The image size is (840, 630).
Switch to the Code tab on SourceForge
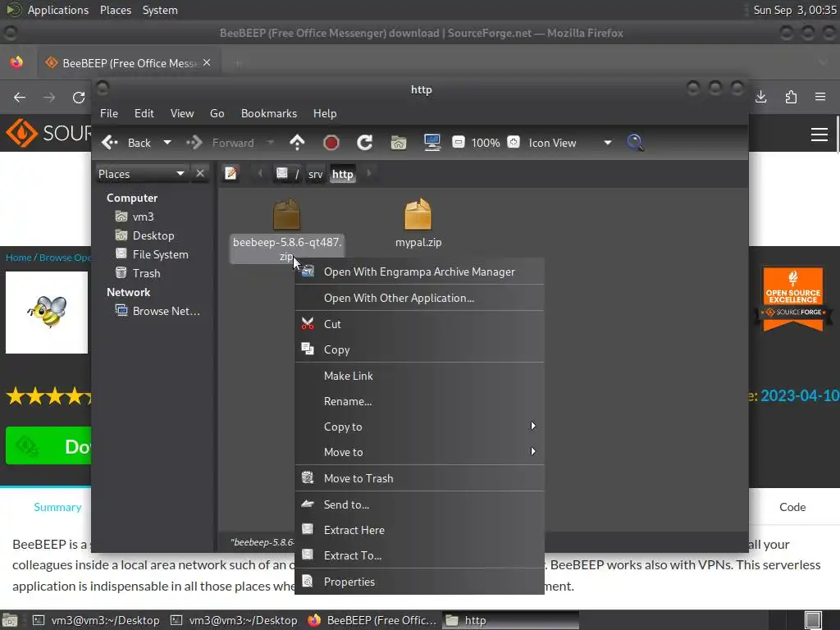792,507
